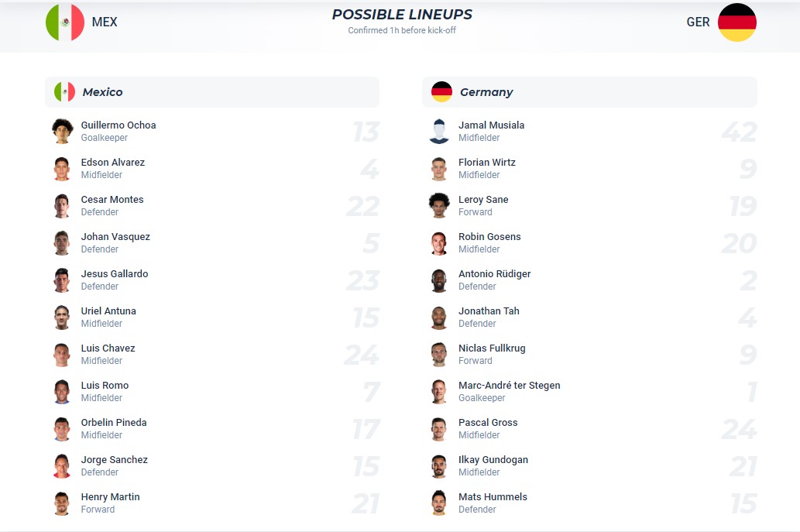Click Antonio Rüdiger's player photo
Screen dimensions: 800x532
click(x=439, y=280)
